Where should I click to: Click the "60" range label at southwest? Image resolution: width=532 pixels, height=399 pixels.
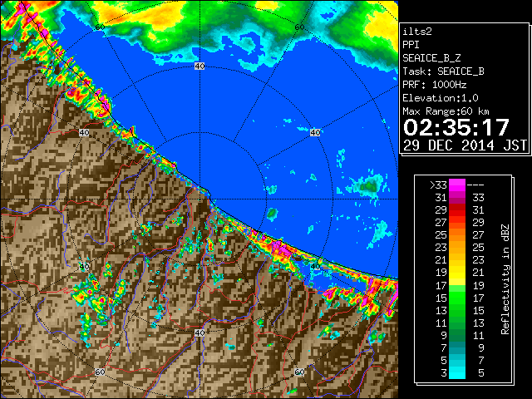(x=100, y=372)
